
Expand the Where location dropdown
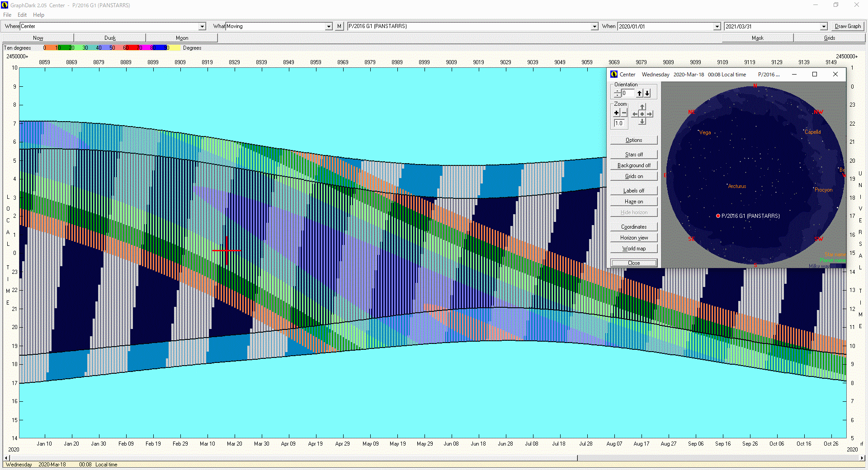[x=202, y=27]
